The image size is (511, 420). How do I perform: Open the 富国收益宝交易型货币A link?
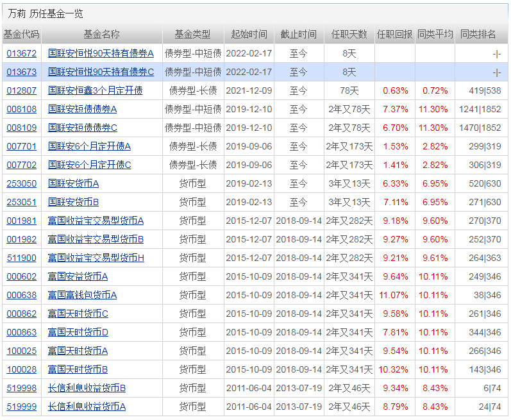point(96,221)
